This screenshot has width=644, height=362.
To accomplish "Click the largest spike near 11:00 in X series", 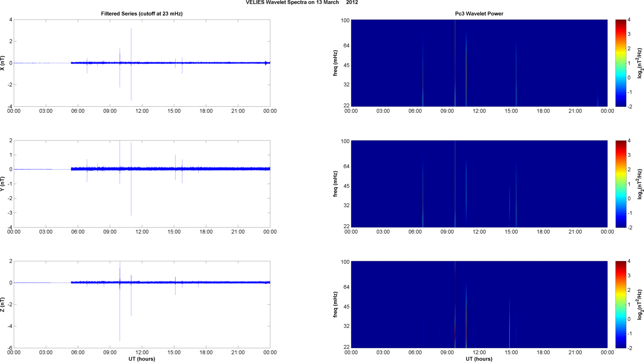I will pos(131,64).
